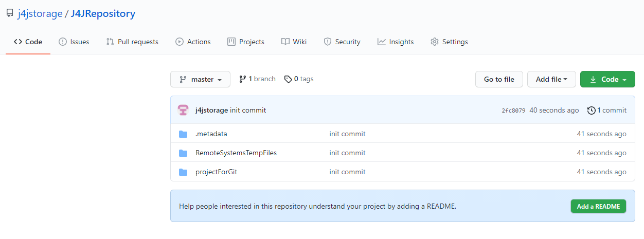This screenshot has width=644, height=239.
Task: Click the branch icon next to 1 branch
Action: coord(243,79)
